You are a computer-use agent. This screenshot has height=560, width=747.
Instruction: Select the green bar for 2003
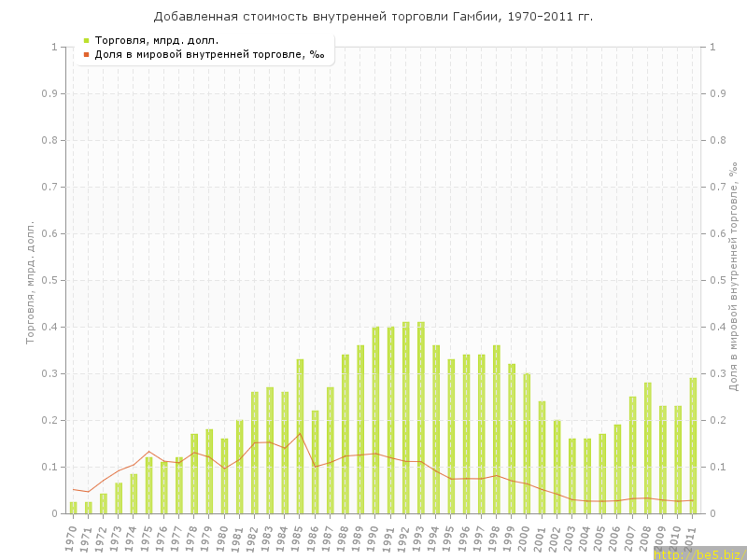pos(572,476)
